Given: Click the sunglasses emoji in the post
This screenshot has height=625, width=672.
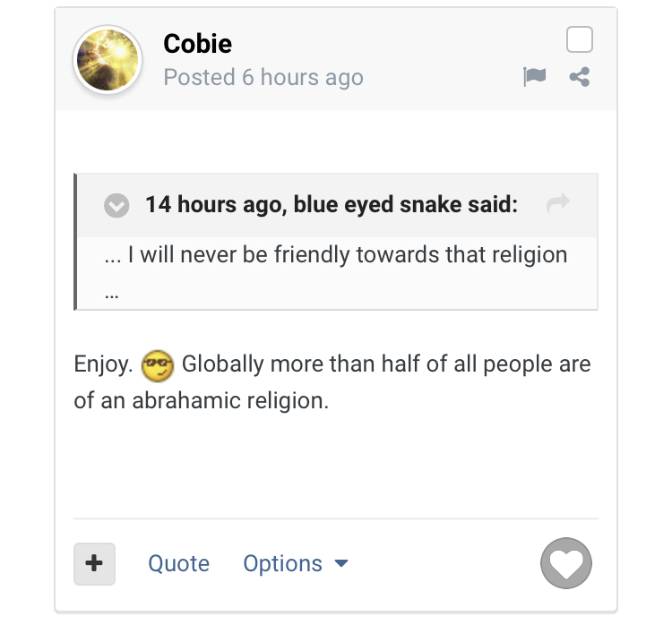Looking at the screenshot, I should (157, 365).
